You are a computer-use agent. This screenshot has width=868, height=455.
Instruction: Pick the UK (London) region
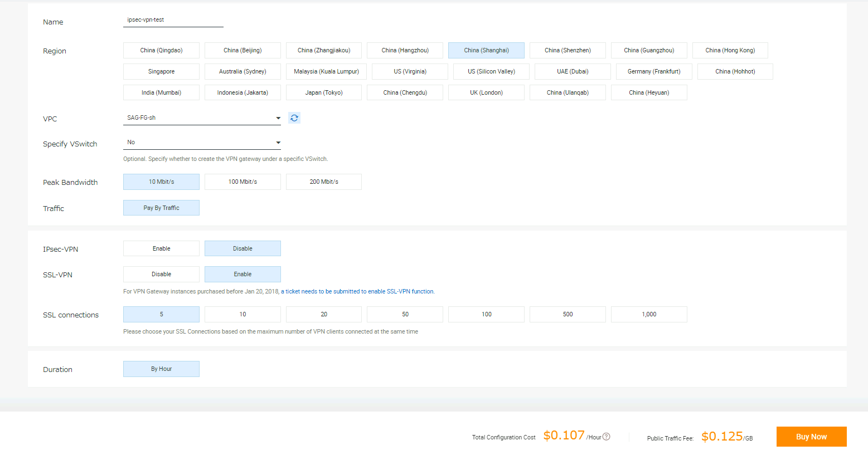[486, 93]
